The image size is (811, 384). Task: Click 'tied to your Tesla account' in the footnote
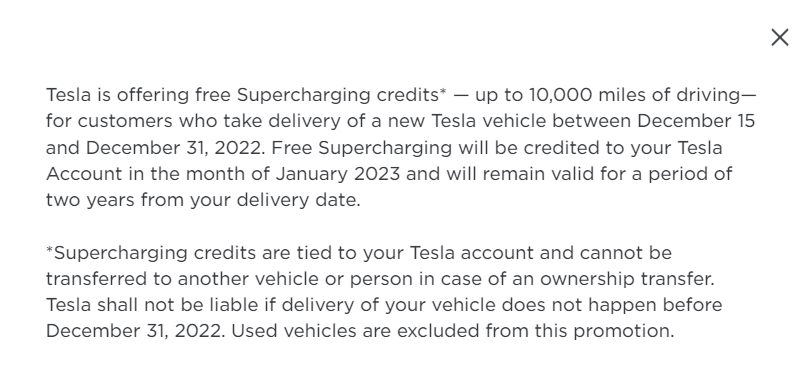[x=415, y=253]
